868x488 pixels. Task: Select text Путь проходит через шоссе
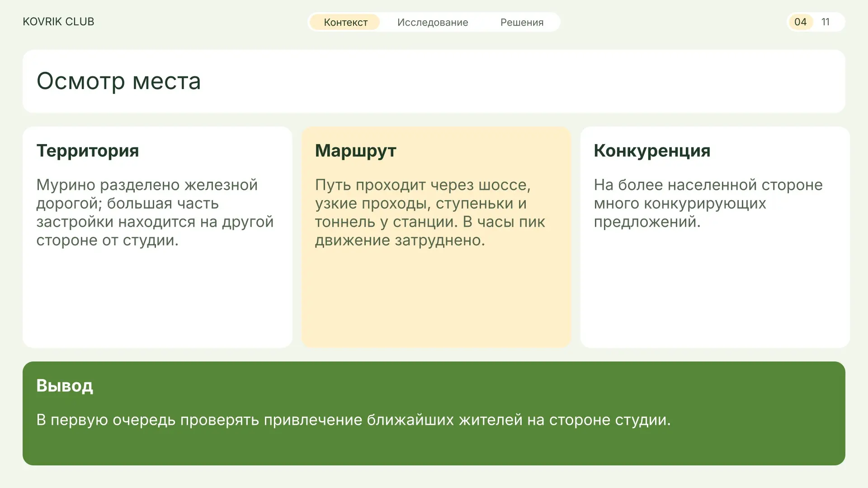tap(430, 212)
